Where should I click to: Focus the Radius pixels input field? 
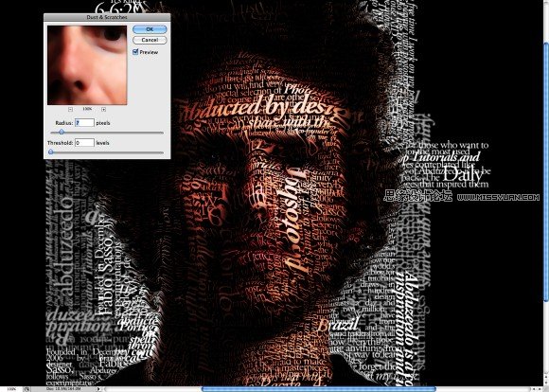pos(84,123)
